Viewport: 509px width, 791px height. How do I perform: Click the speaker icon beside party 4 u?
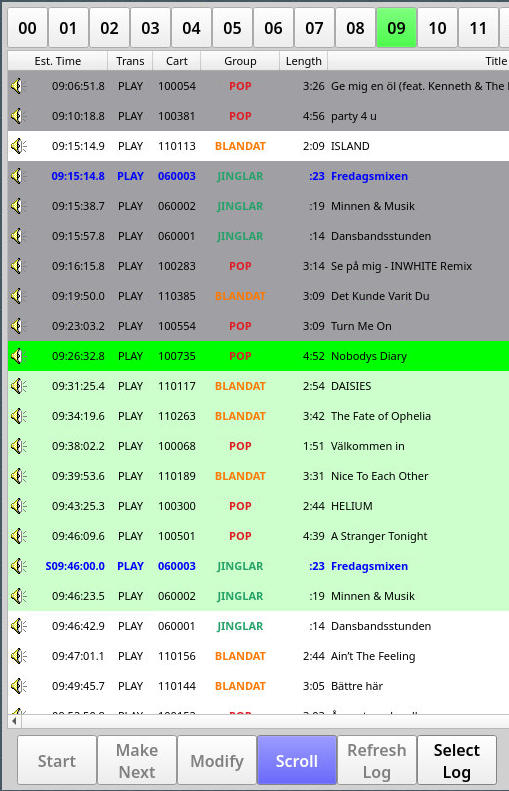click(19, 116)
